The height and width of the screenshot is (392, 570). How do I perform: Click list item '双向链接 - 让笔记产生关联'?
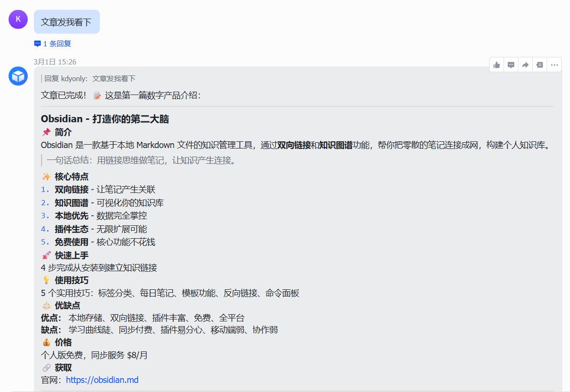105,190
